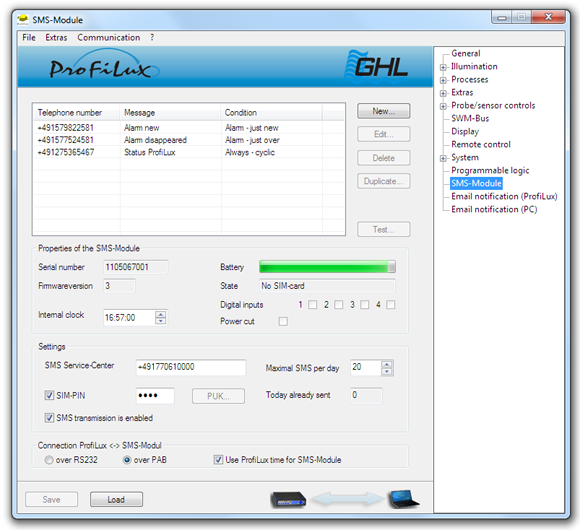
Task: Click the Internal clock time field
Action: pos(129,317)
